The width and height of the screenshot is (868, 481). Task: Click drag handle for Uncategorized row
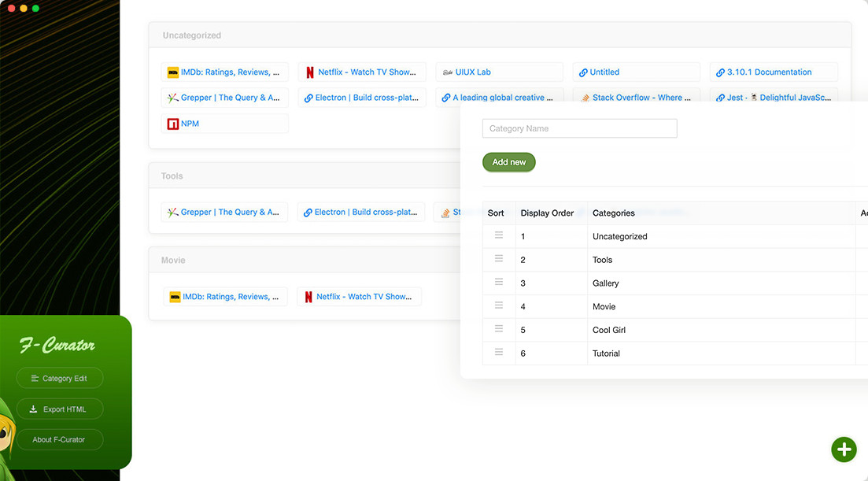(x=499, y=235)
